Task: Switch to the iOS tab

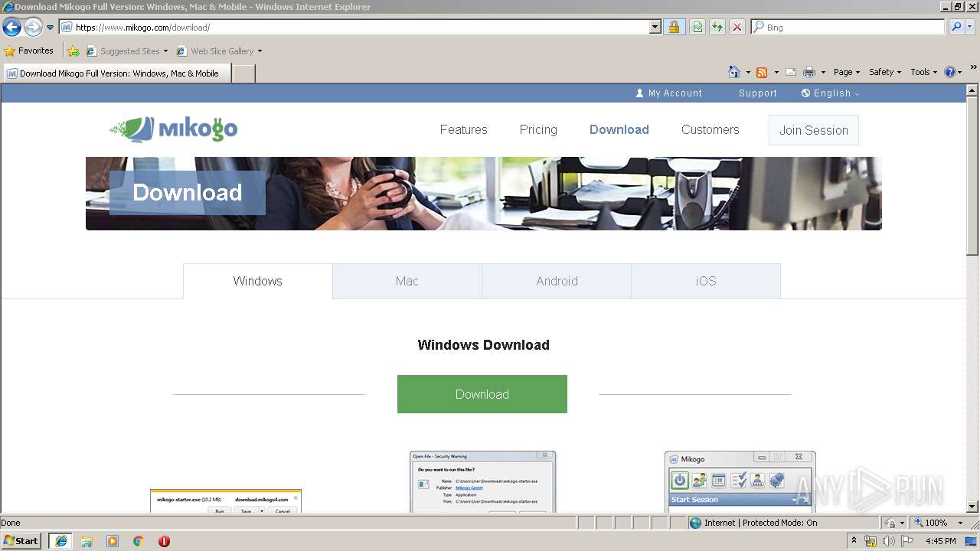Action: pos(706,281)
